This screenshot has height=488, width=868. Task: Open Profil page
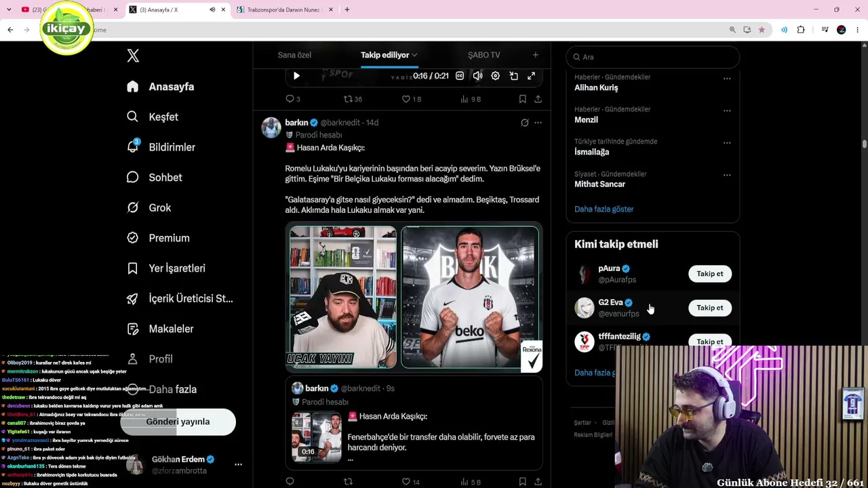tap(150, 359)
